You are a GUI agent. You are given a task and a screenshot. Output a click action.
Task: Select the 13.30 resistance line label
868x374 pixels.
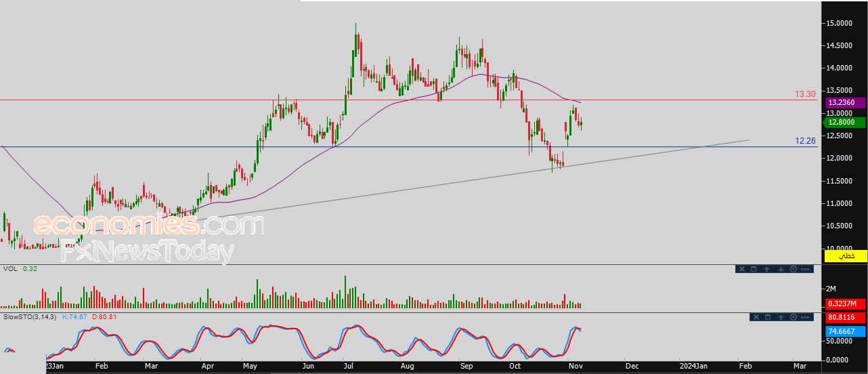[805, 94]
